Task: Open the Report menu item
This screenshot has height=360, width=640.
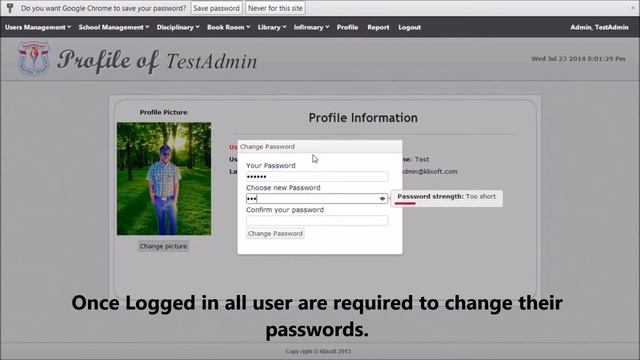Action: tap(378, 27)
